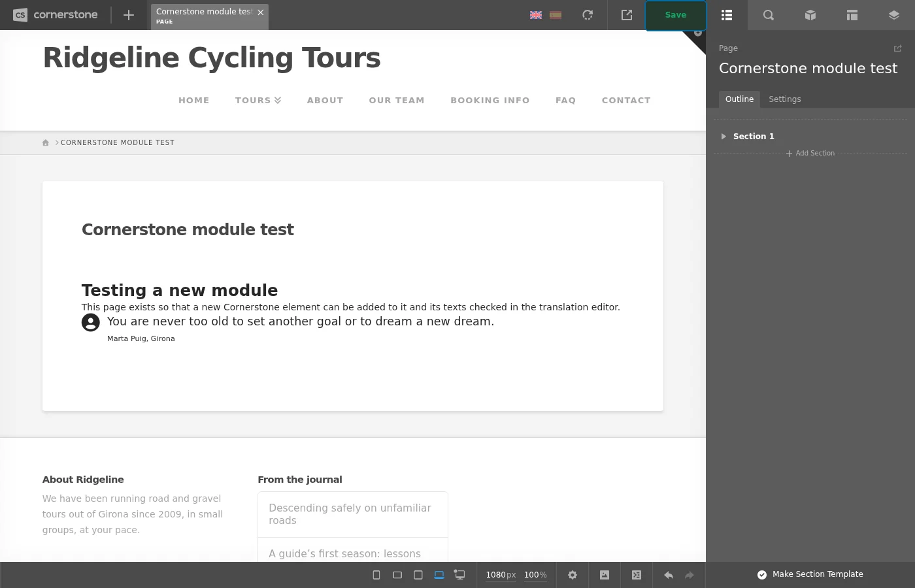The height and width of the screenshot is (588, 915).
Task: Switch to landscape phone preview size
Action: click(397, 575)
